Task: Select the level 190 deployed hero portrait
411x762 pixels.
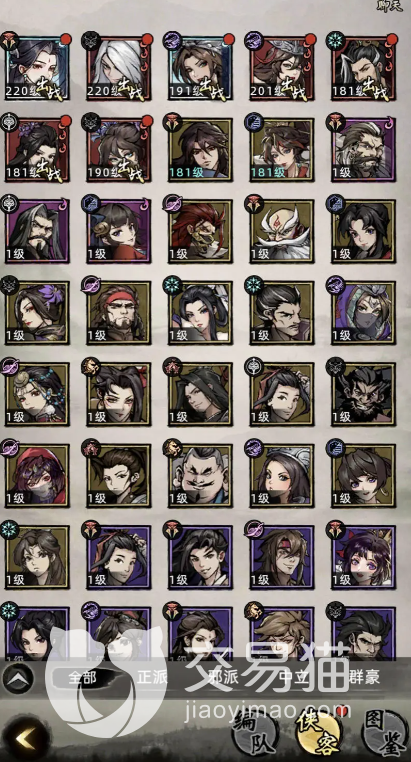Action: point(118,149)
